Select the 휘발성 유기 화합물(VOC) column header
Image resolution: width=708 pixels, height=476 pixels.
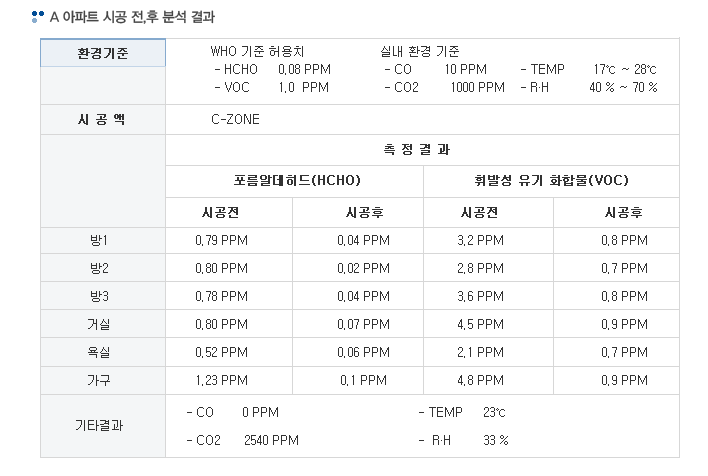pos(552,181)
